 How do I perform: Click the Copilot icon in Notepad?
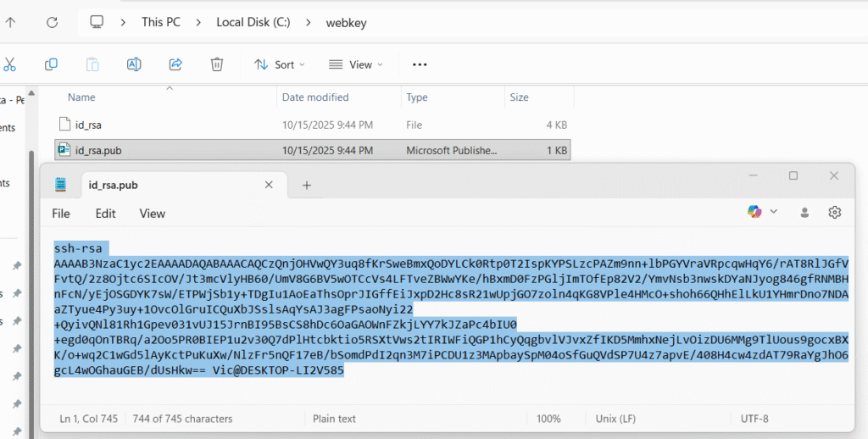tap(754, 211)
